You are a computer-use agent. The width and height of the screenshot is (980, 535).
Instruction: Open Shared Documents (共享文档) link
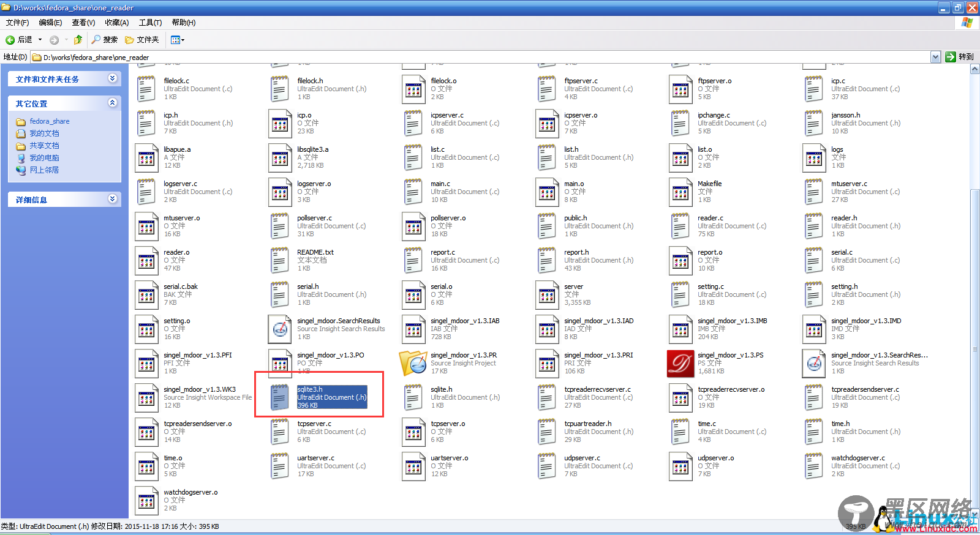click(44, 146)
